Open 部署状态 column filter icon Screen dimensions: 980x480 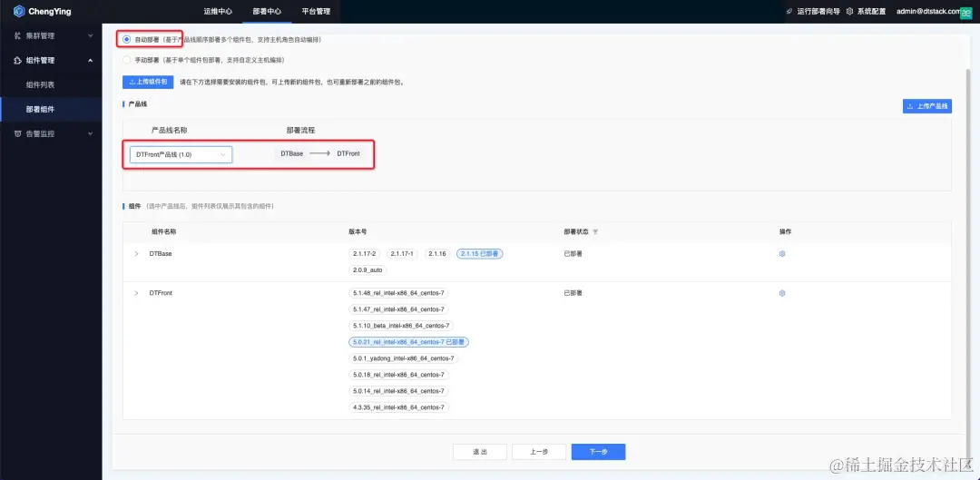[x=595, y=232]
